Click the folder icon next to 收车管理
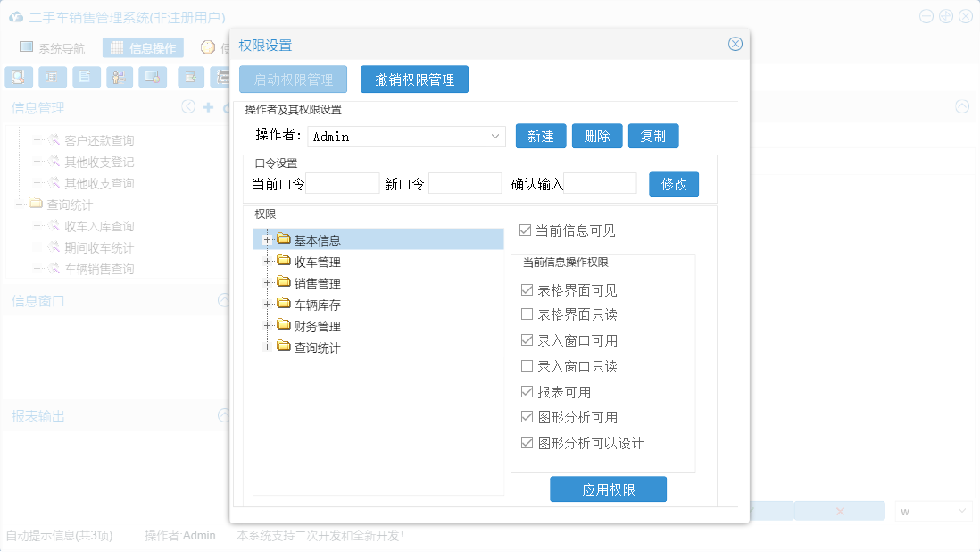 point(284,261)
